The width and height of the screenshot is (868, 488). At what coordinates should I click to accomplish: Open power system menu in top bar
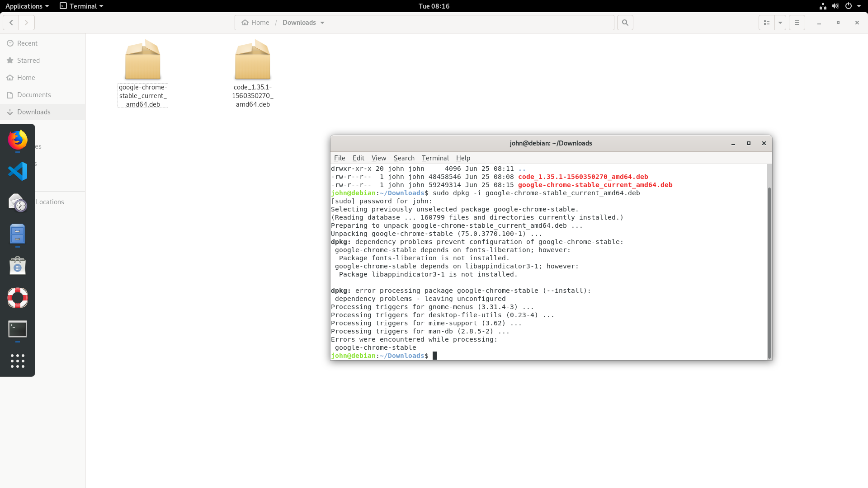coord(853,6)
